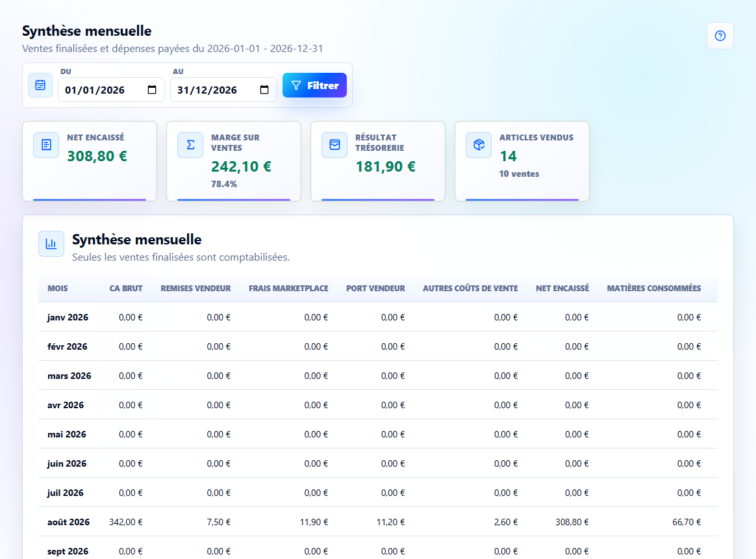Screen dimensions: 756x559
Task: Open the help question-mark icon
Action: 720,36
